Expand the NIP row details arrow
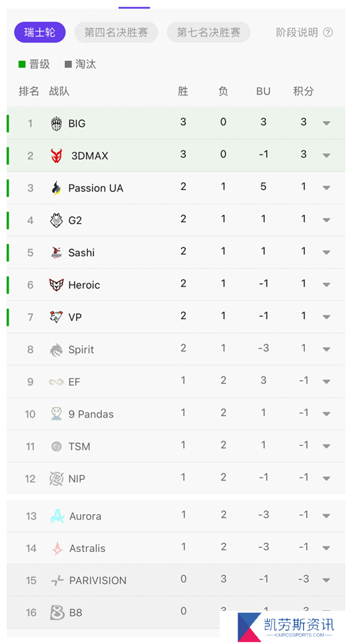This screenshot has height=644, width=352. coord(327,479)
